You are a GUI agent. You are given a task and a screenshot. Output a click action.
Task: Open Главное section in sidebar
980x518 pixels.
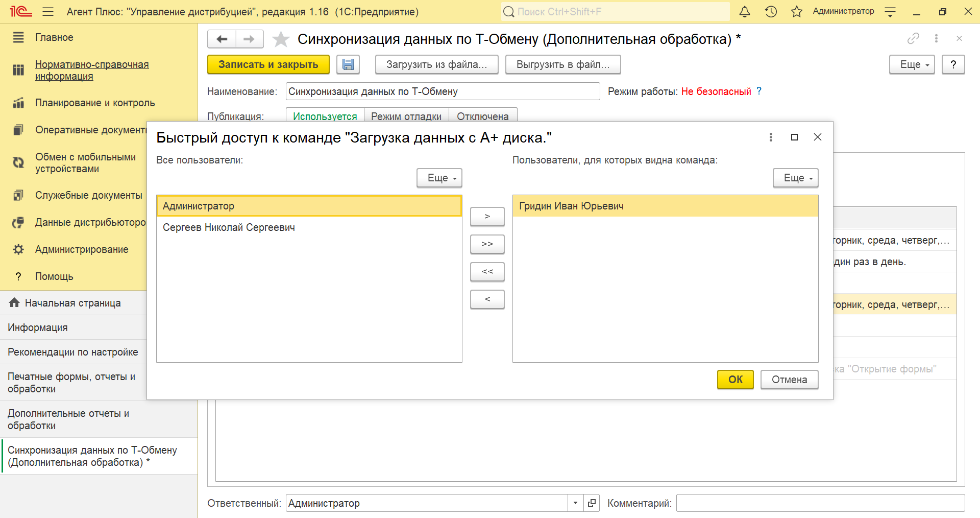(x=54, y=37)
